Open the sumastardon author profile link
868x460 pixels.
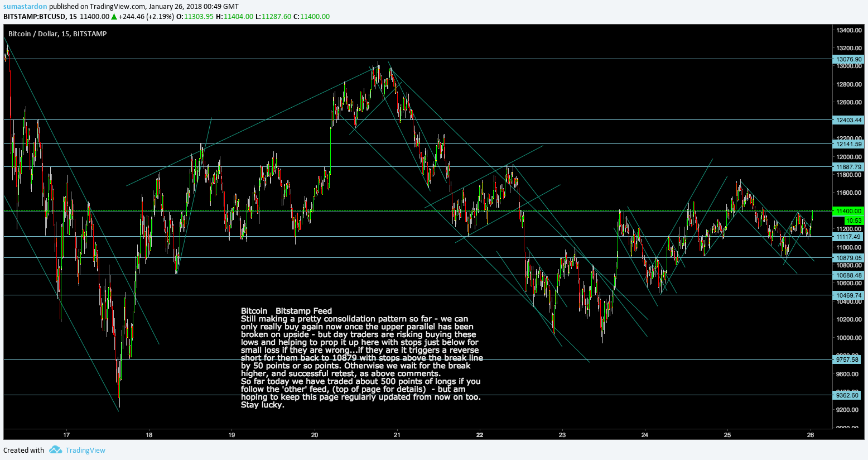coord(25,6)
